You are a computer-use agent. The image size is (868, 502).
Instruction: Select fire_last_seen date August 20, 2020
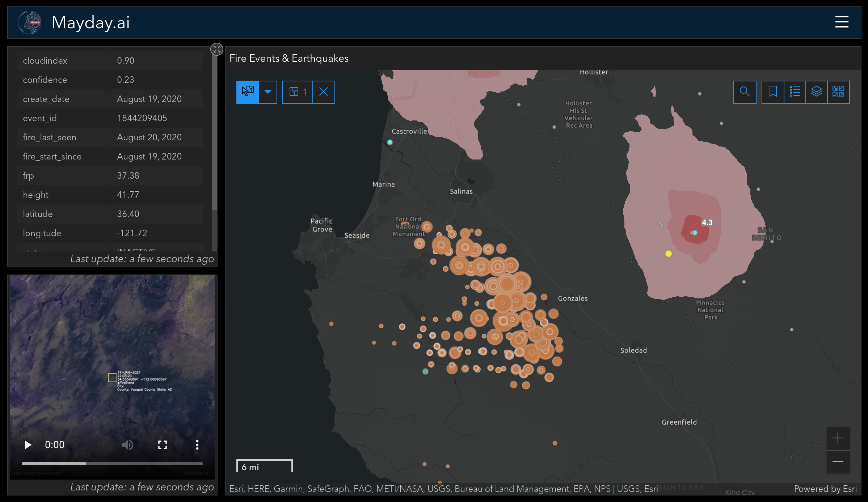(x=149, y=137)
